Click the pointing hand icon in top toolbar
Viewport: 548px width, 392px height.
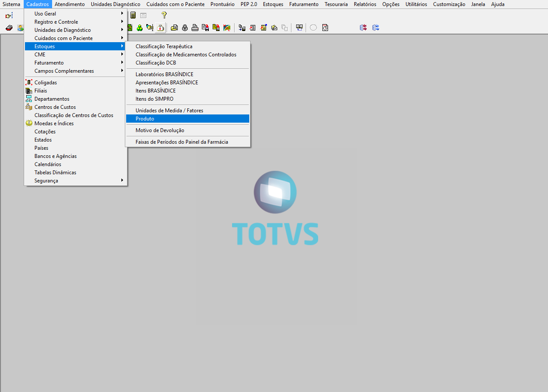tap(9, 15)
